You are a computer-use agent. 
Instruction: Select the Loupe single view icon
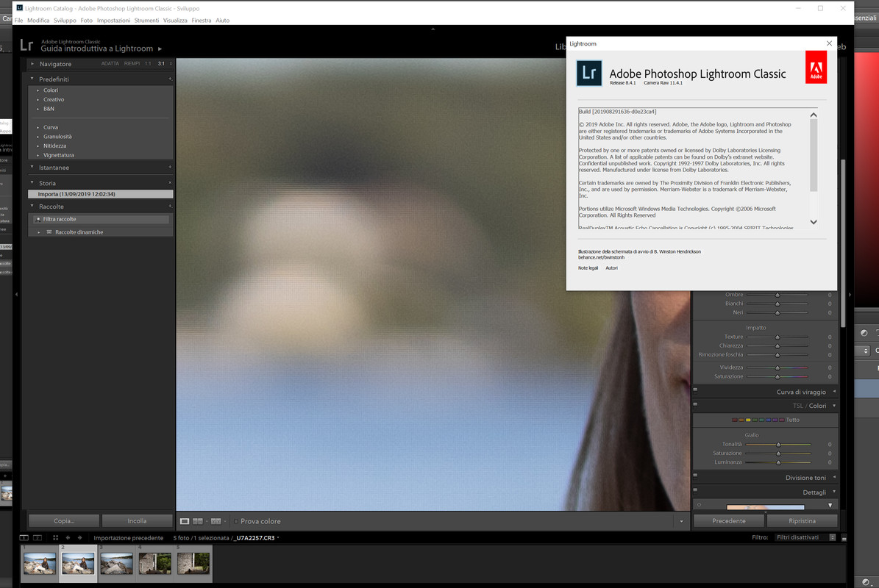click(x=185, y=521)
